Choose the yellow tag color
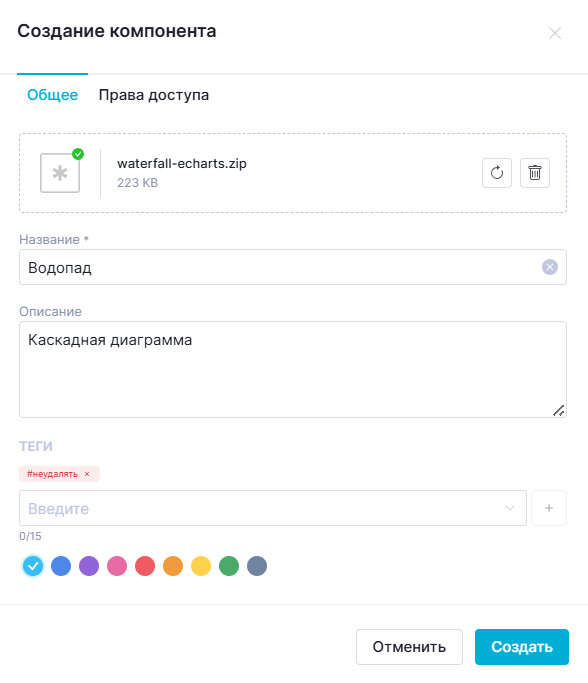 tap(201, 566)
